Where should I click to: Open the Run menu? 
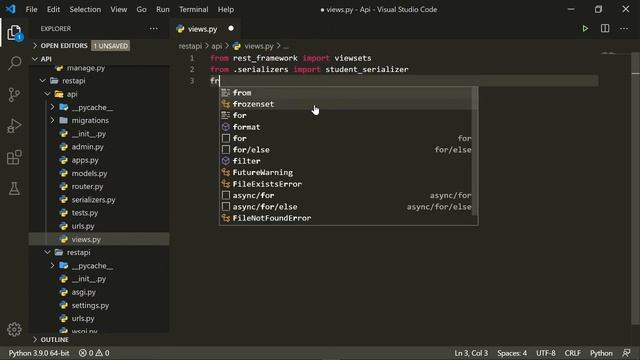pyautogui.click(x=162, y=9)
